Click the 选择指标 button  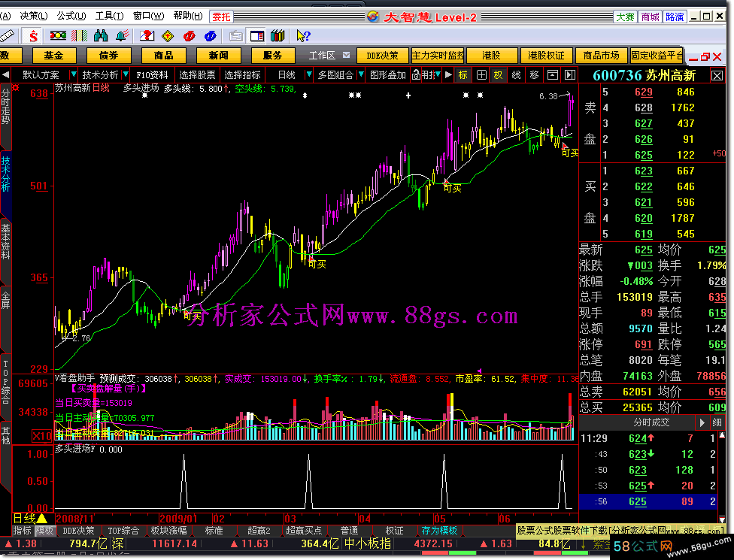[242, 75]
